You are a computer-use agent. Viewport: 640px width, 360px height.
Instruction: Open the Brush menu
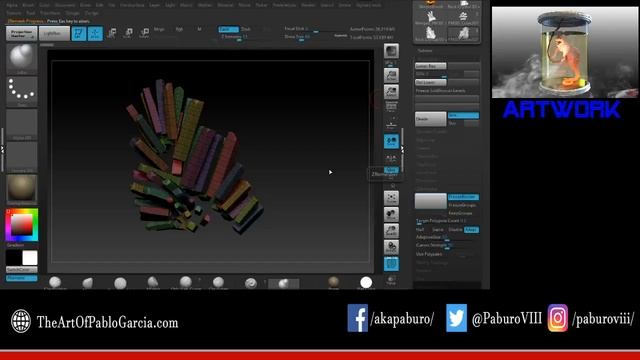(x=28, y=5)
